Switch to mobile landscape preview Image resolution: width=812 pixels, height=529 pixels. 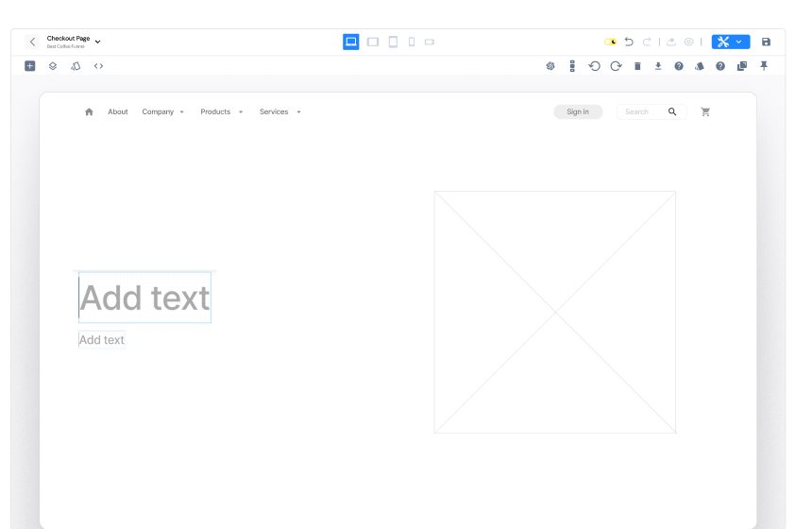pyautogui.click(x=430, y=42)
